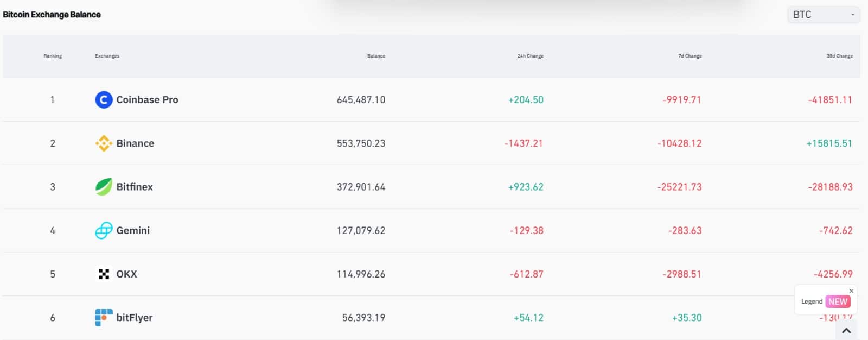Select the Gemini exchange name
Image resolution: width=868 pixels, height=340 pixels.
tap(133, 230)
